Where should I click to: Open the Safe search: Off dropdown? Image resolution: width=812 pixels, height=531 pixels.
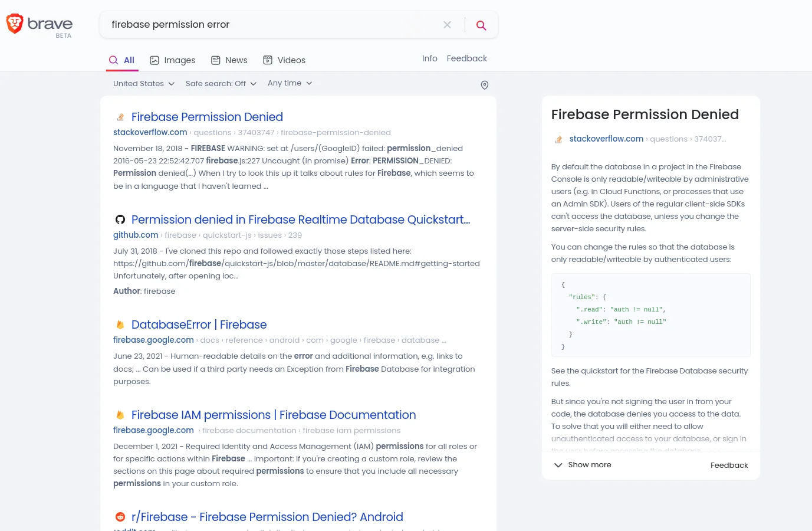(221, 84)
